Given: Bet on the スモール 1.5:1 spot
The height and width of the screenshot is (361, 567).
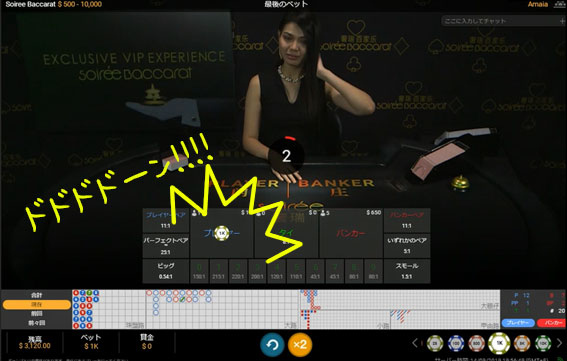Looking at the screenshot, I should pyautogui.click(x=407, y=271).
